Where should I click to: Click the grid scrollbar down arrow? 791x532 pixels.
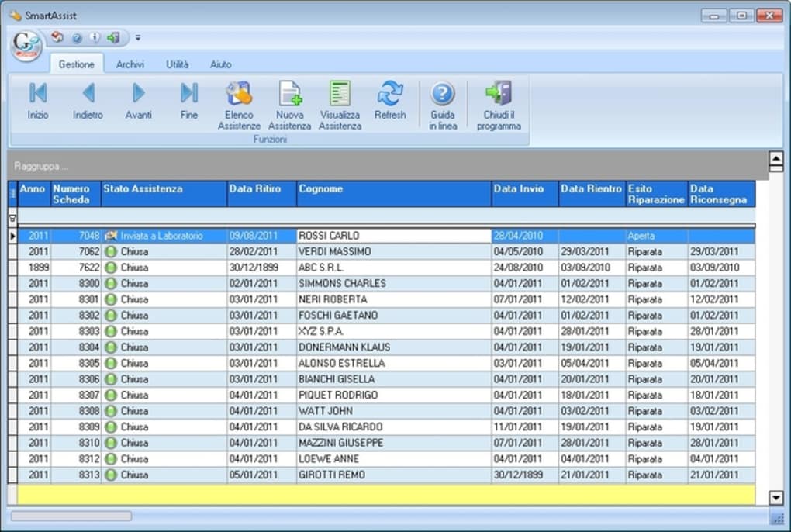point(776,498)
